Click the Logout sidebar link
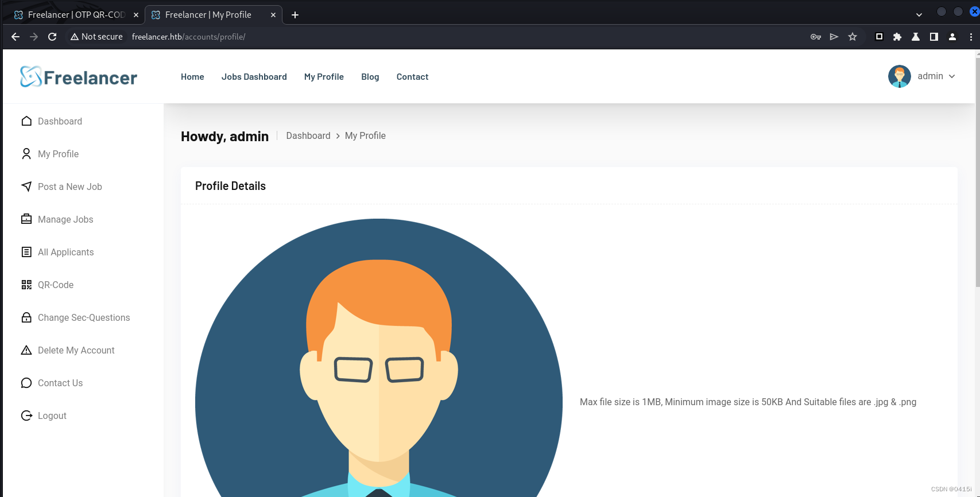This screenshot has width=980, height=497. [x=52, y=416]
